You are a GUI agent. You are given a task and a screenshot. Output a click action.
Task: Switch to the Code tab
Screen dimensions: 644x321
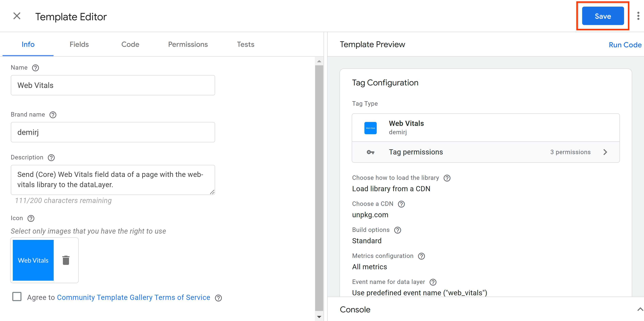point(130,44)
